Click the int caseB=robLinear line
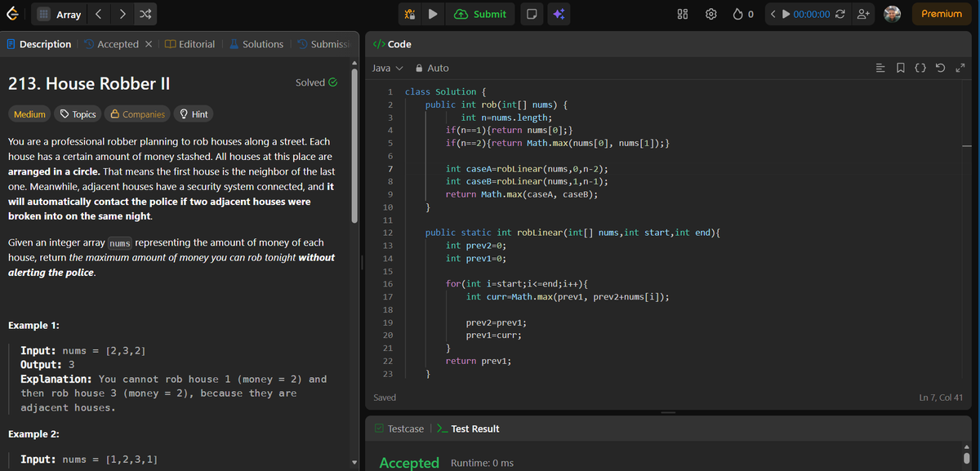The image size is (980, 471). pos(526,182)
